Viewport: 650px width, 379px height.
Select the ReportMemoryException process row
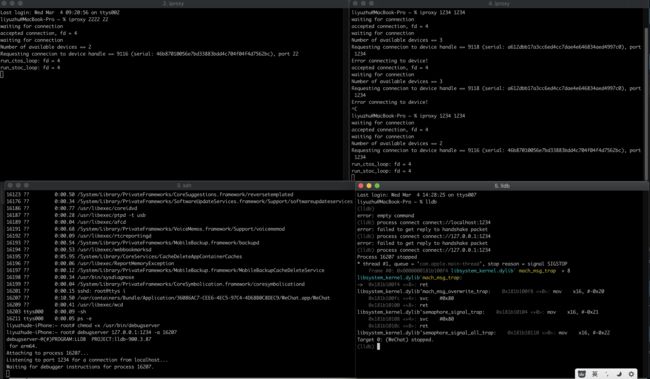click(90, 263)
